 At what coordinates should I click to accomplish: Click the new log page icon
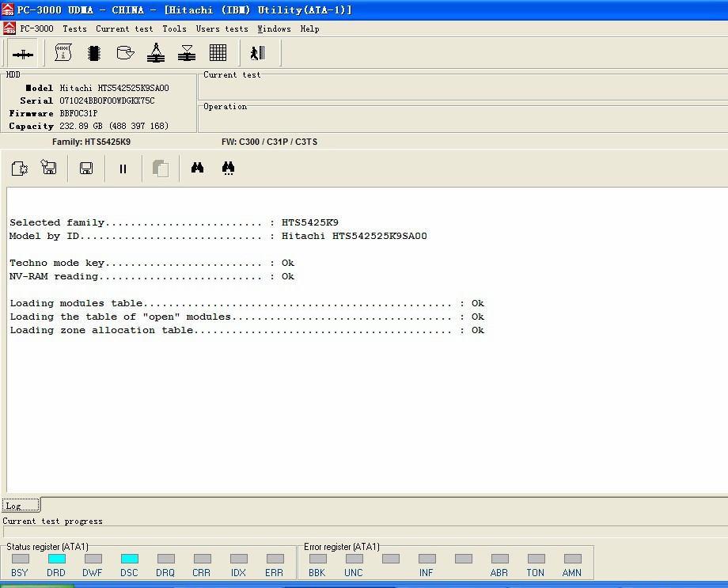(x=20, y=168)
